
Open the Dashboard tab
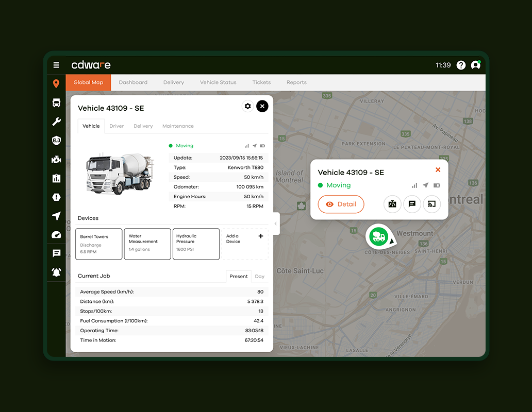pyautogui.click(x=133, y=82)
